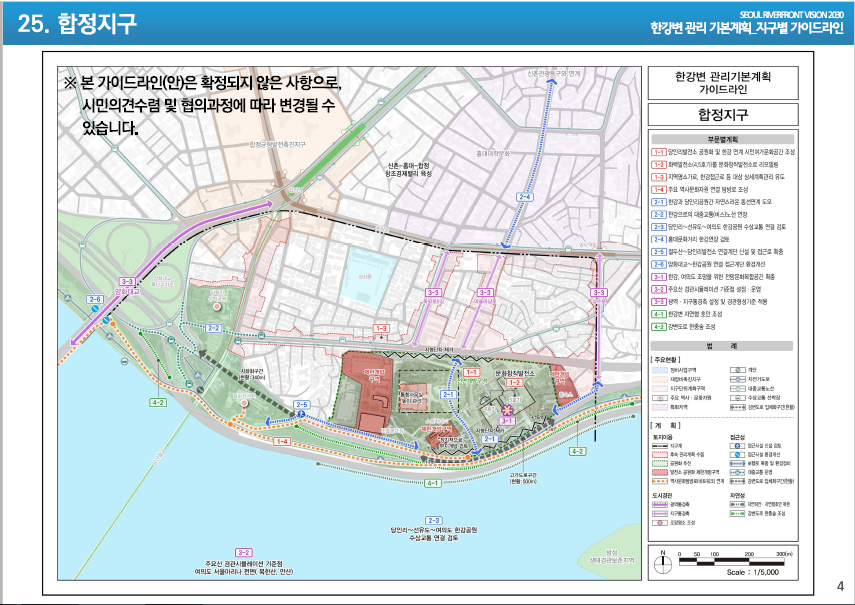Click the pink 지구단위계획구역 legend swatch
The height and width of the screenshot is (605, 855).
[x=660, y=389]
